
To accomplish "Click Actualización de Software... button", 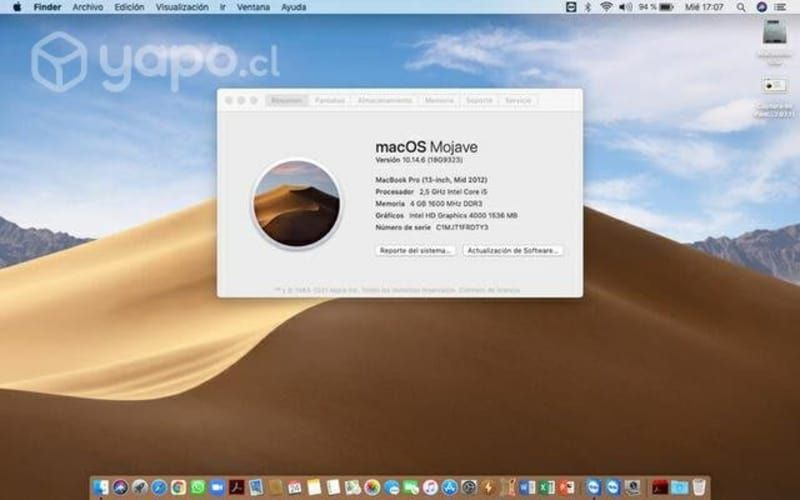I will click(x=513, y=251).
